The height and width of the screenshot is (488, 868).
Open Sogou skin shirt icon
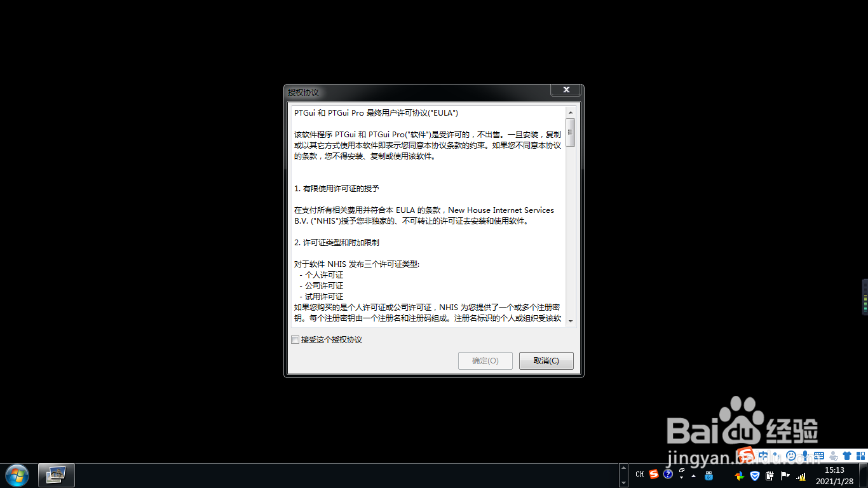(x=847, y=455)
